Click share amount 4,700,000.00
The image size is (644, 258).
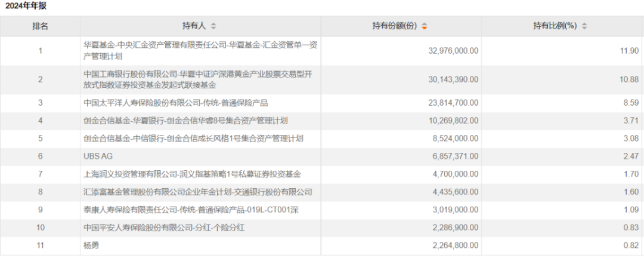454,174
